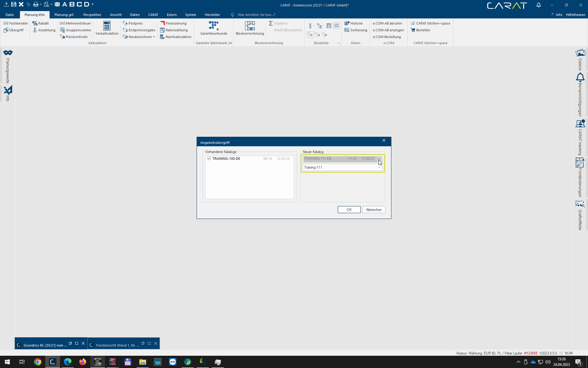Click the Finanzierung icon
Viewport: 588px width, 368px height.
pyautogui.click(x=163, y=23)
